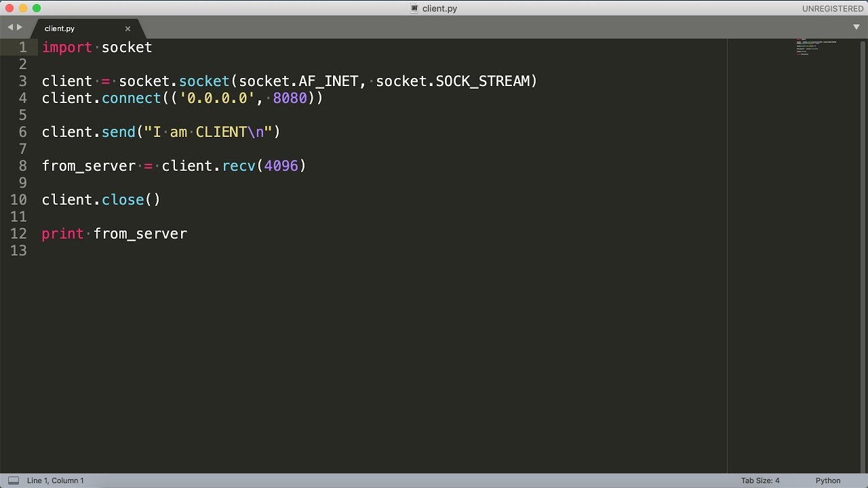Close the client.py tab
This screenshot has width=868, height=488.
[x=127, y=28]
